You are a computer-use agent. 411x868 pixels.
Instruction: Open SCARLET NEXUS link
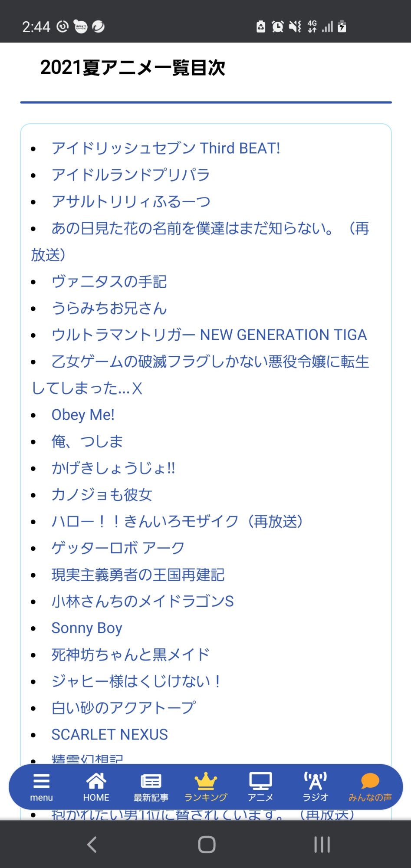(109, 734)
